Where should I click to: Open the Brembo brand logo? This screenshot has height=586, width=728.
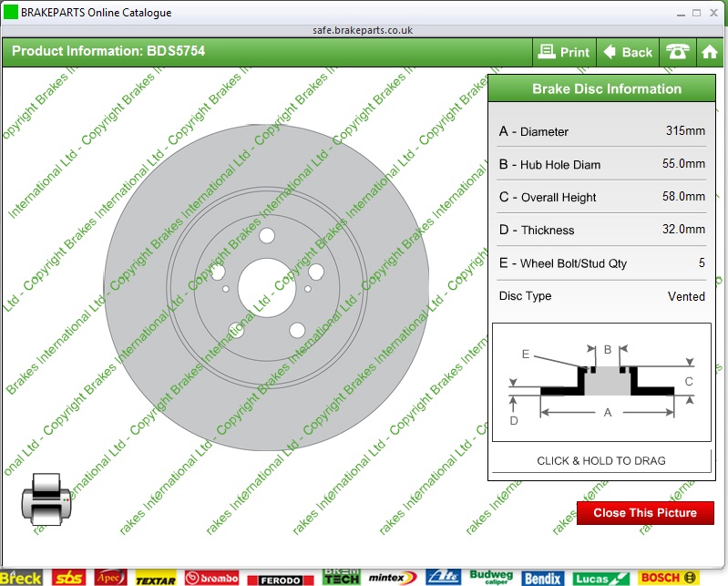click(x=212, y=578)
